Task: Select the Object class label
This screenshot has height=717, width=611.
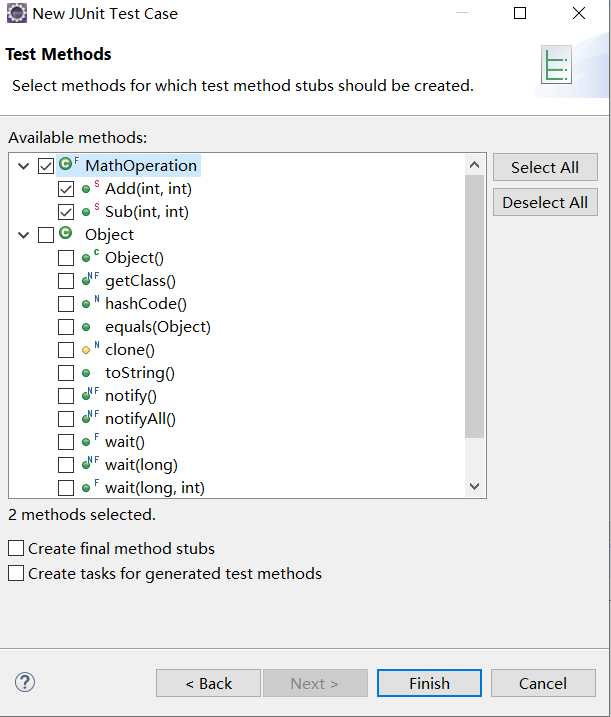Action: click(109, 235)
